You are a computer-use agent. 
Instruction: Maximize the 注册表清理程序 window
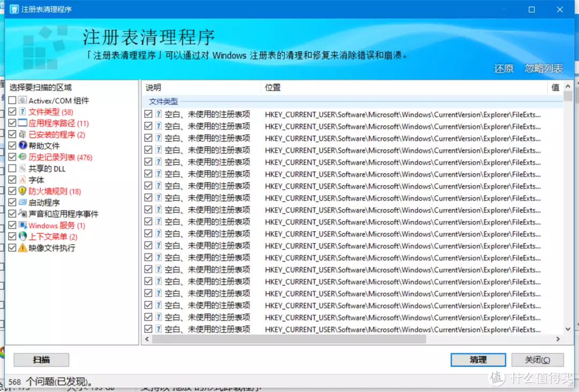531,10
